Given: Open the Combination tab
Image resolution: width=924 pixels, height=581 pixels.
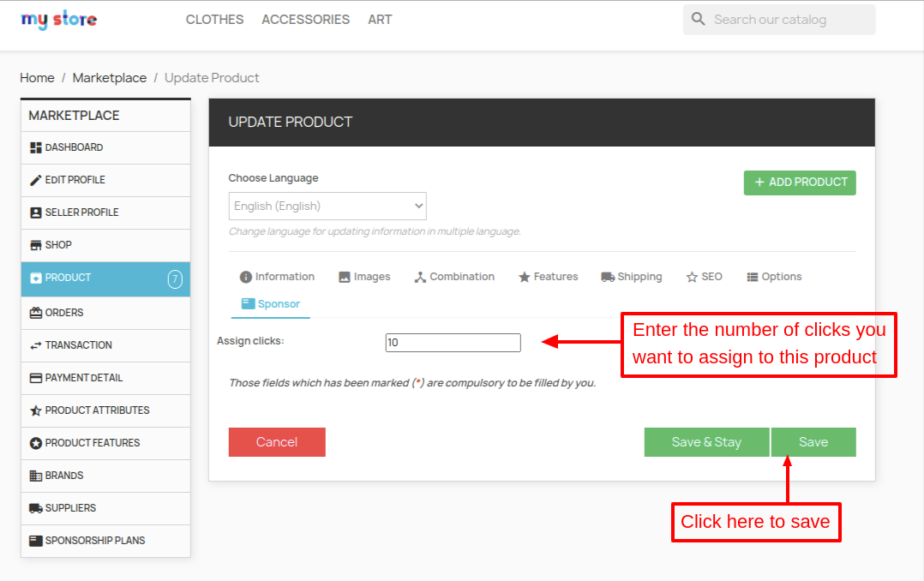Looking at the screenshot, I should [x=454, y=277].
